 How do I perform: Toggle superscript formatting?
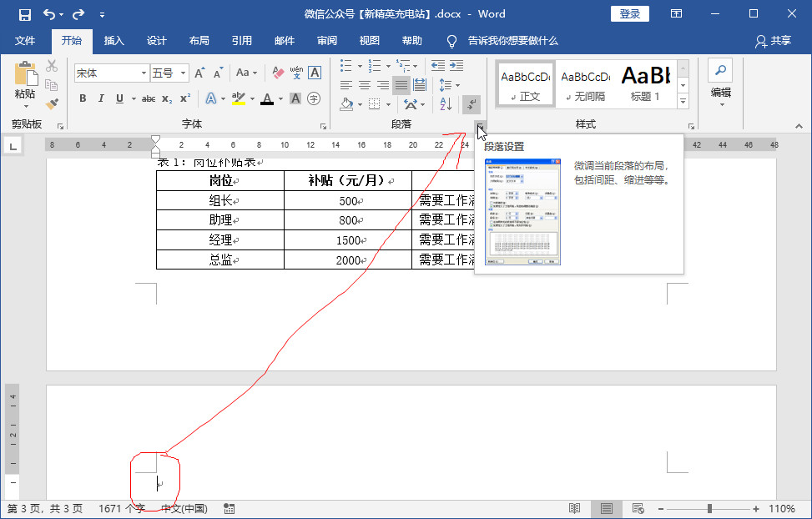[x=185, y=98]
